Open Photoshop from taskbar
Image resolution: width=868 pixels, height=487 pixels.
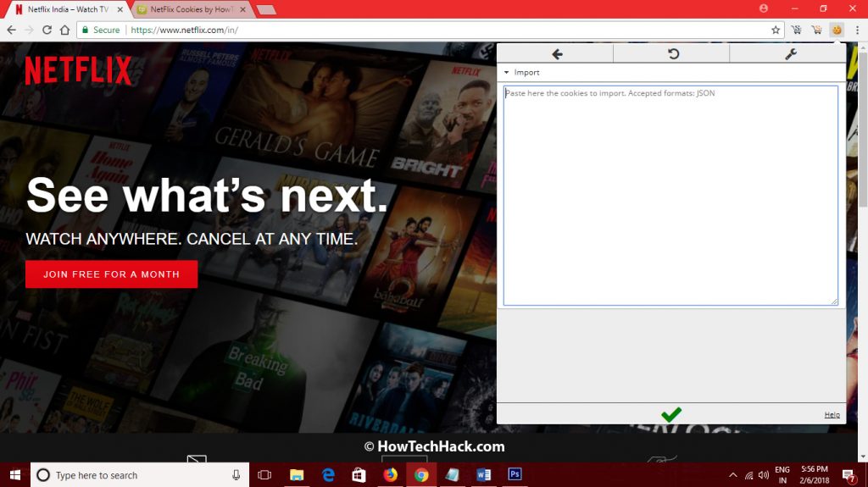(515, 474)
